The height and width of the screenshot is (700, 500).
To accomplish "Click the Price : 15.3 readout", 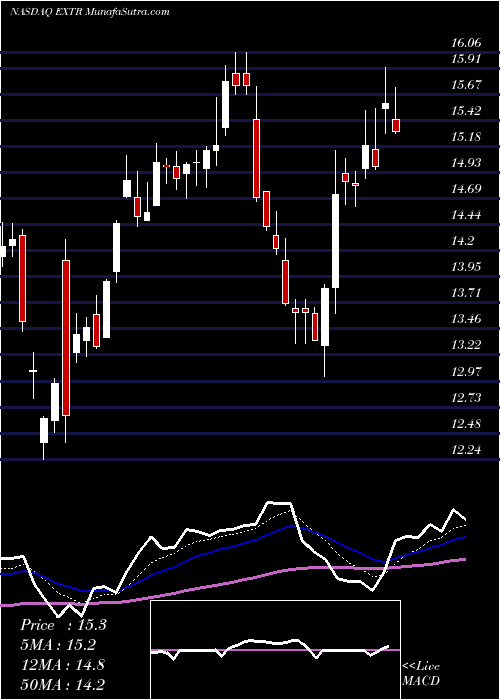I will (x=63, y=625).
